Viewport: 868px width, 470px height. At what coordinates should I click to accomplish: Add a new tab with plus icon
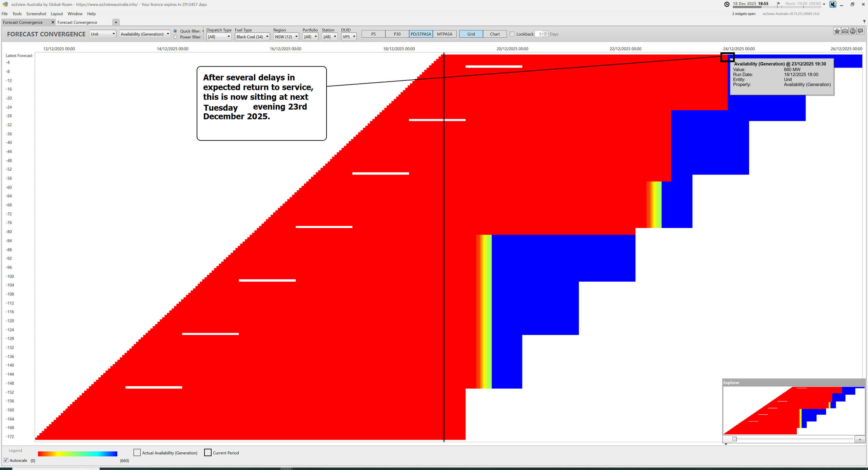(116, 22)
